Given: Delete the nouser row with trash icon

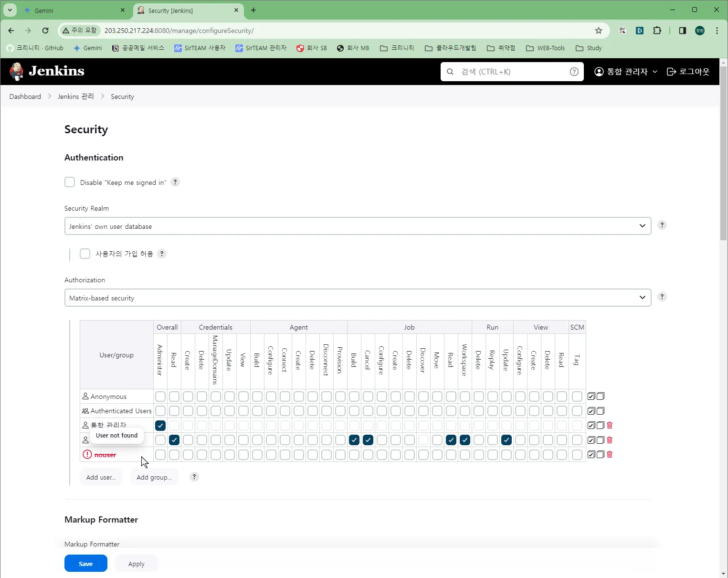Looking at the screenshot, I should coord(610,454).
